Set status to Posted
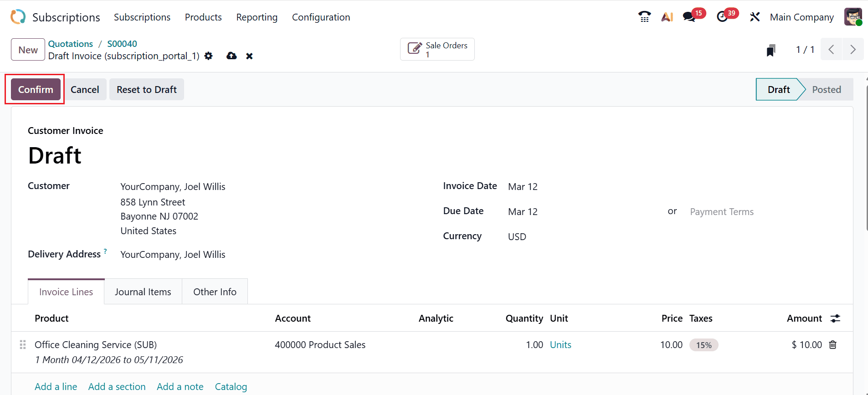This screenshot has width=868, height=395. [826, 90]
